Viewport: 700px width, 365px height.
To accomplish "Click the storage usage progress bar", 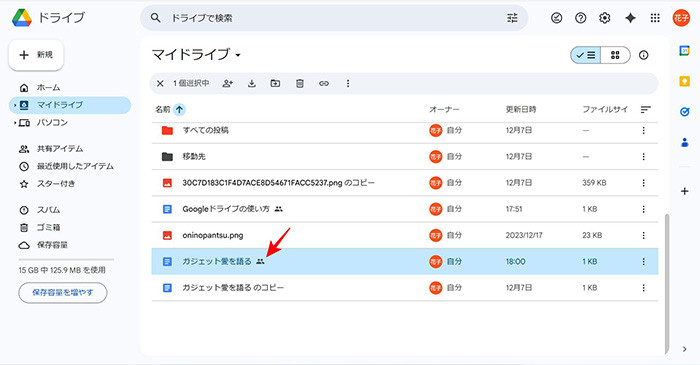I will pyautogui.click(x=66, y=259).
